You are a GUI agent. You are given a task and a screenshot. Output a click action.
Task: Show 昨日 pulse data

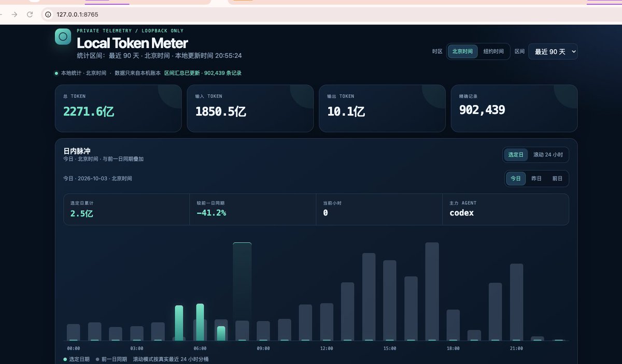(536, 179)
